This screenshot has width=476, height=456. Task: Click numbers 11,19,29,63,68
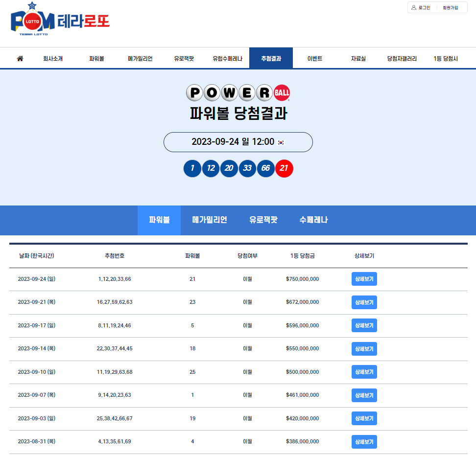click(115, 372)
